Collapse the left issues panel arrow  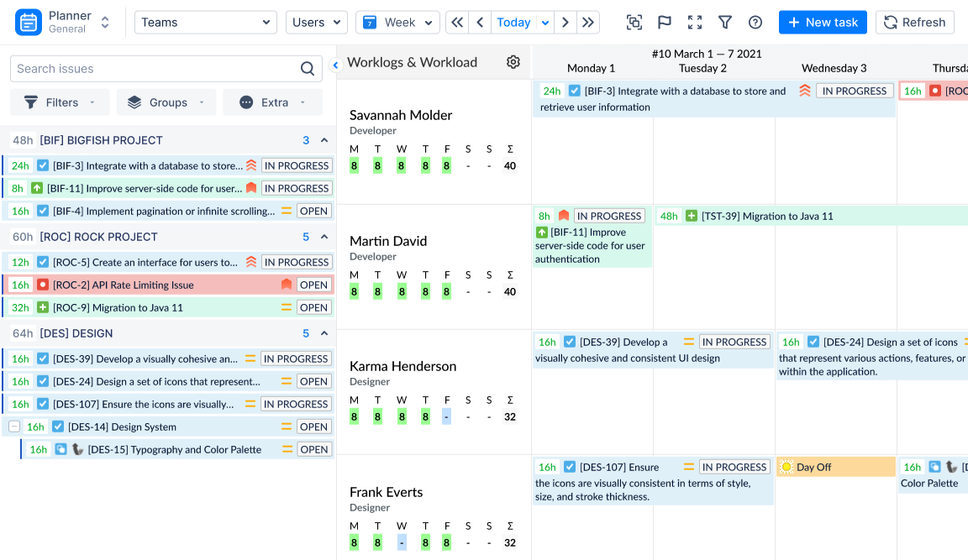click(x=335, y=65)
